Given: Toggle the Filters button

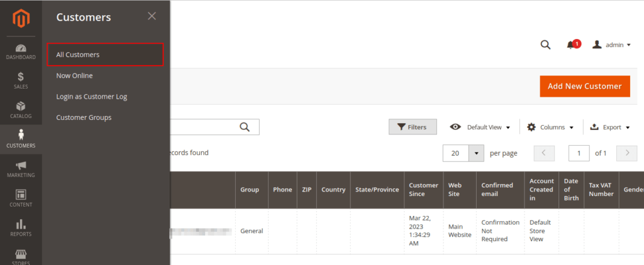Looking at the screenshot, I should 412,127.
